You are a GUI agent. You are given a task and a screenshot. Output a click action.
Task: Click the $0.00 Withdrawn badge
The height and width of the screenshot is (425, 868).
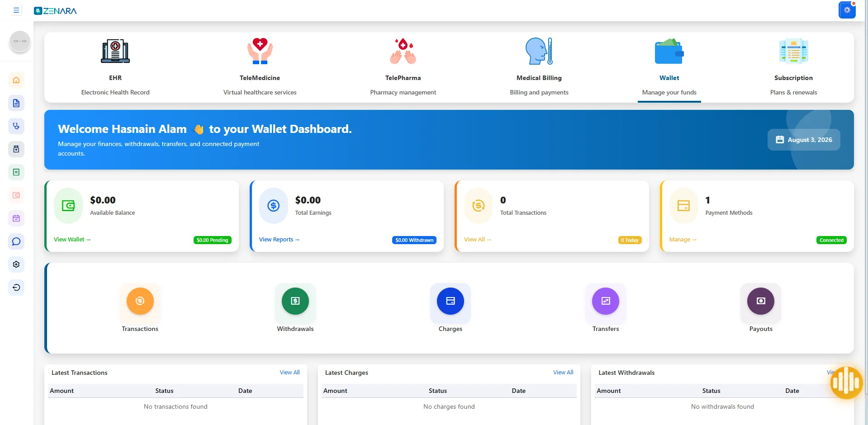coord(414,240)
